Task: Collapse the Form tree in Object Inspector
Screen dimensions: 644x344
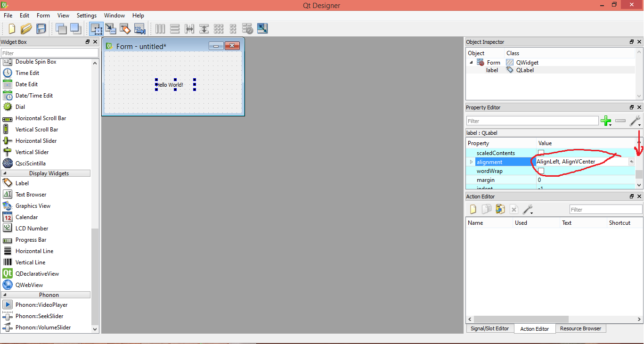Action: point(472,62)
